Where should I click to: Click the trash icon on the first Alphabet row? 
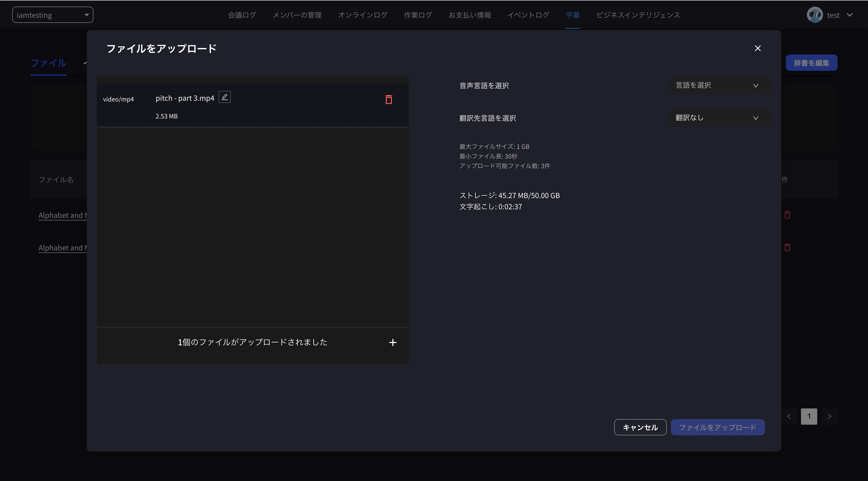pos(787,215)
